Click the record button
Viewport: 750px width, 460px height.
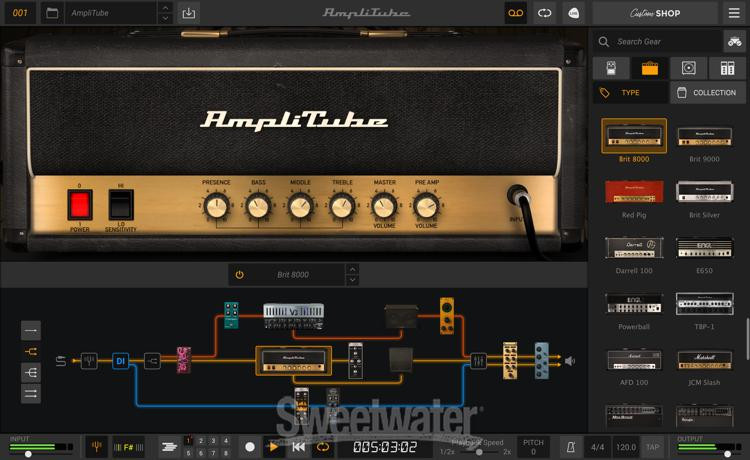[250, 447]
